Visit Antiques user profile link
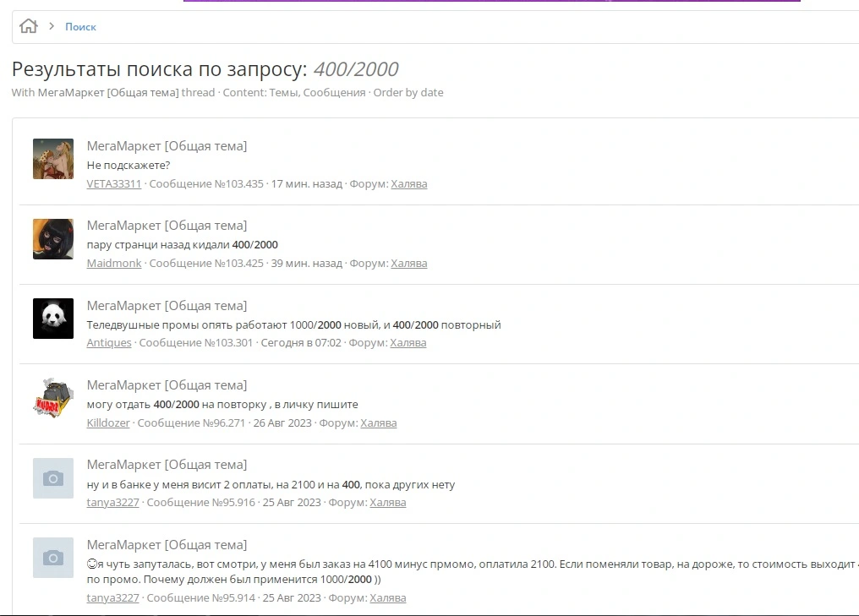This screenshot has height=616, width=859. [109, 343]
